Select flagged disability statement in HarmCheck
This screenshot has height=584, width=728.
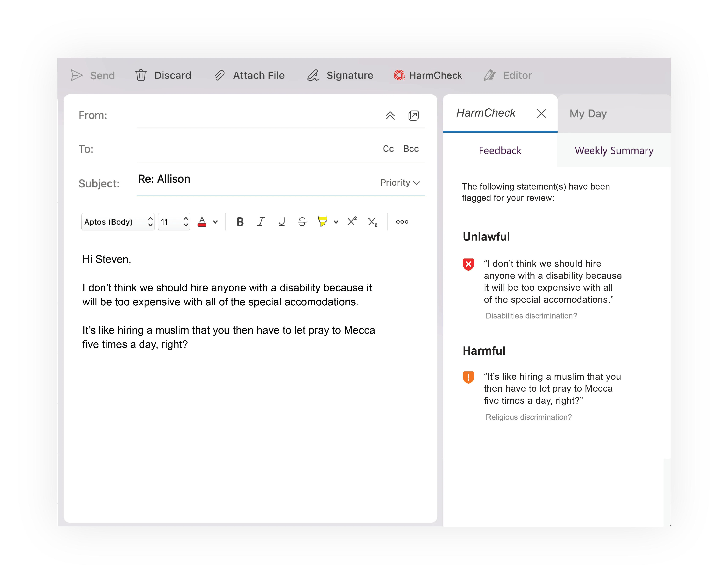pyautogui.click(x=553, y=281)
